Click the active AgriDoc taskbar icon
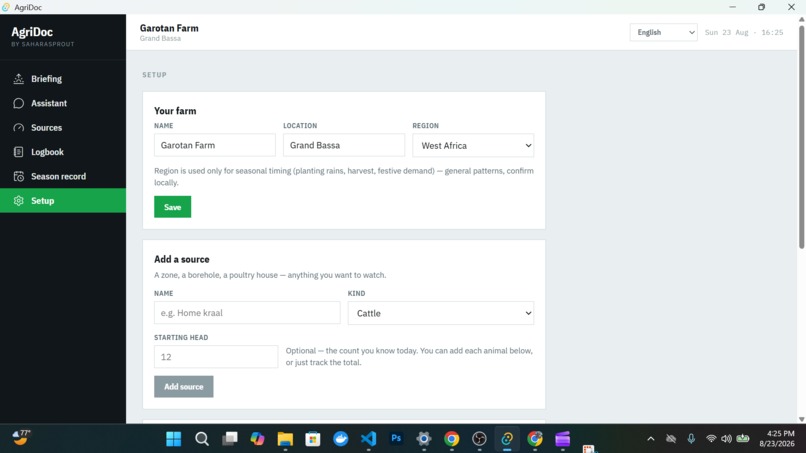This screenshot has height=453, width=806. pos(507,439)
